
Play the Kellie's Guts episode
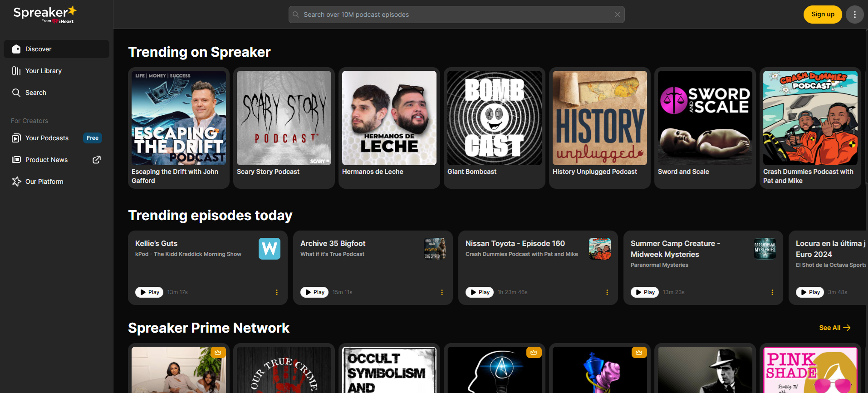pyautogui.click(x=149, y=292)
